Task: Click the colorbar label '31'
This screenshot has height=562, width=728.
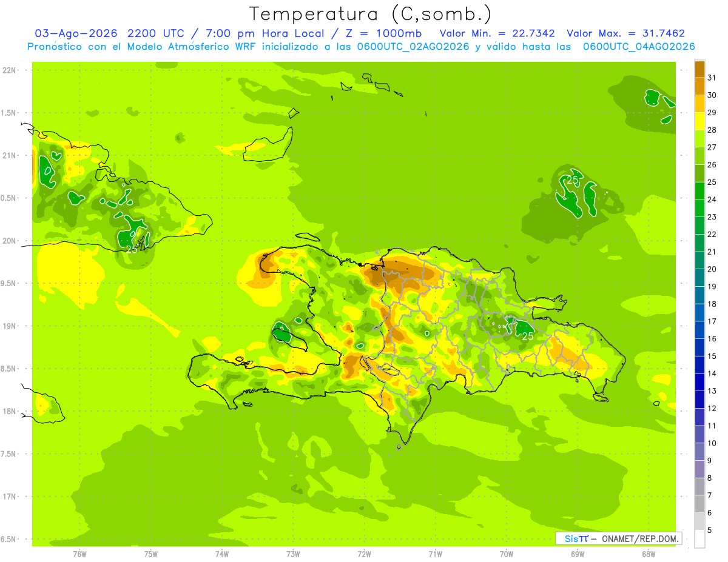Action: tap(712, 78)
